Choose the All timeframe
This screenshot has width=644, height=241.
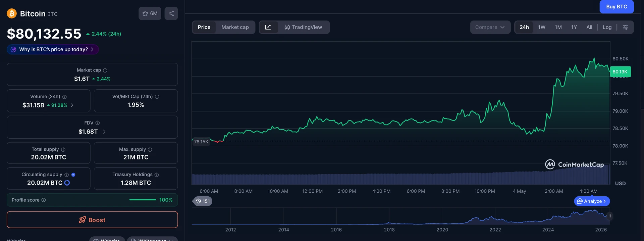pos(589,27)
